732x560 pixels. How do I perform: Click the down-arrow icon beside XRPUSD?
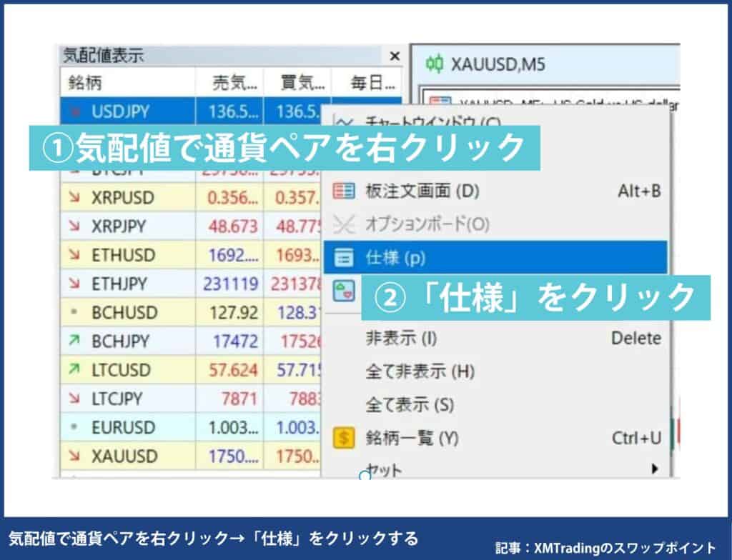click(74, 197)
